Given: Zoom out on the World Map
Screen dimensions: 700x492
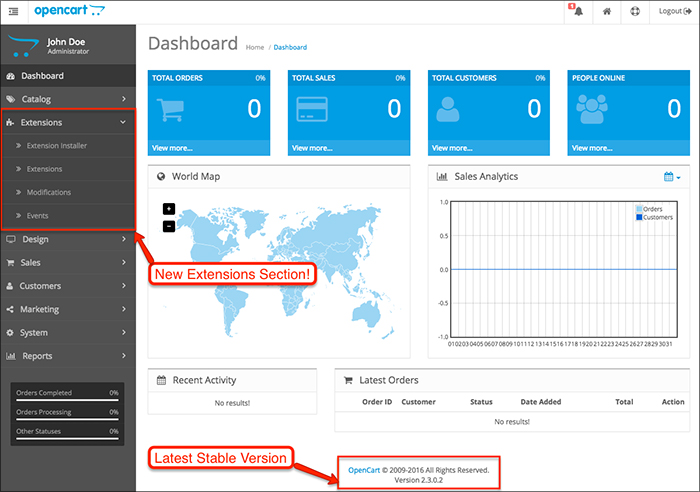Looking at the screenshot, I should [x=168, y=226].
